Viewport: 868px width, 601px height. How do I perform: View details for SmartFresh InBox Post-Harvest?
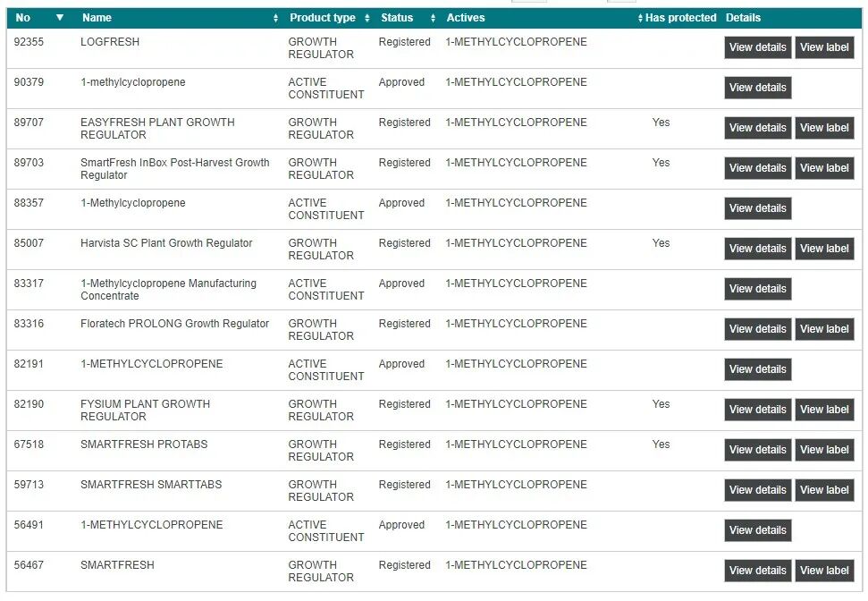pyautogui.click(x=758, y=168)
